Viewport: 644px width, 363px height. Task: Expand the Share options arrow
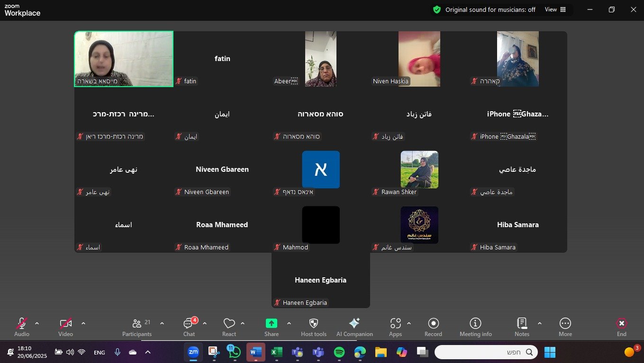tap(289, 323)
